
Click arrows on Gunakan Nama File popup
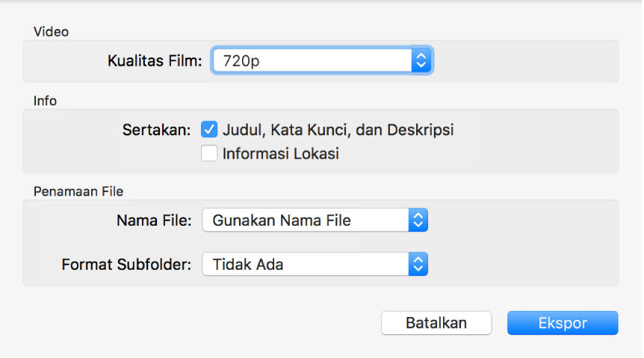[x=418, y=220]
